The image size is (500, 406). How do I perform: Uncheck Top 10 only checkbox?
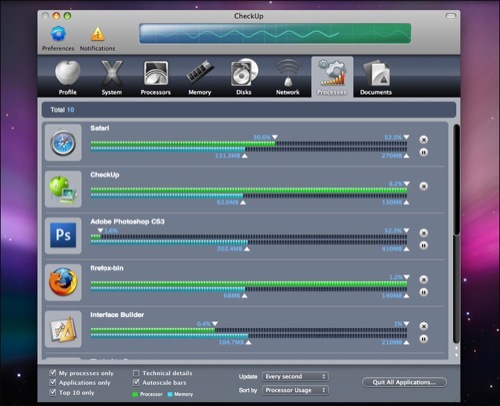pos(53,392)
